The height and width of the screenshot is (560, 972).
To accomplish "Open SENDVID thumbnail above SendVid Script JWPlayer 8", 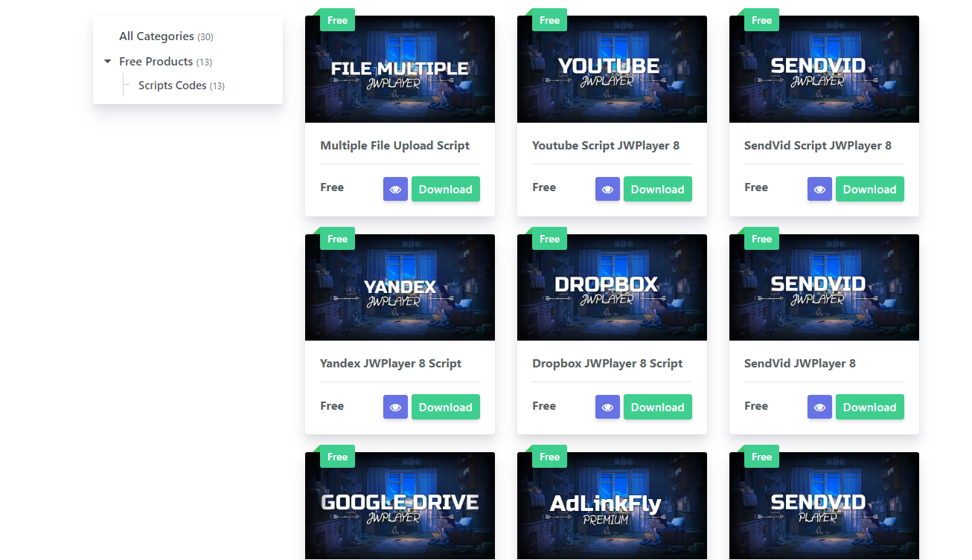I will coord(824,69).
